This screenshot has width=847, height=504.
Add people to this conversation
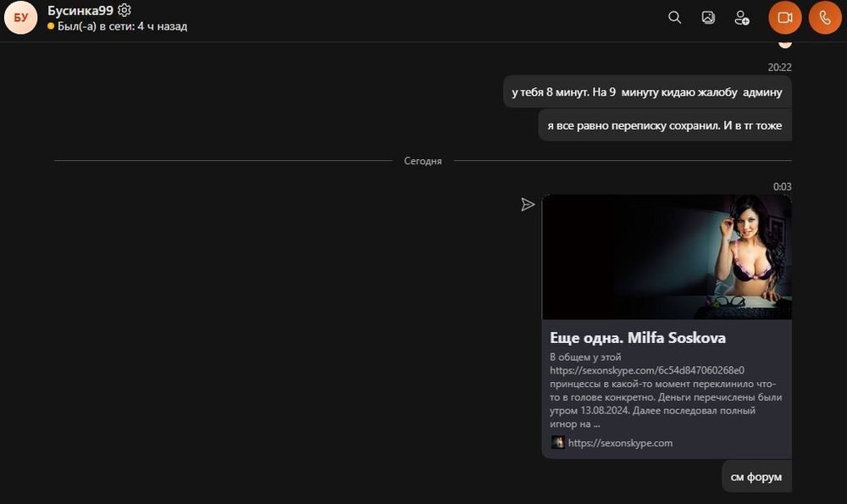tap(741, 18)
